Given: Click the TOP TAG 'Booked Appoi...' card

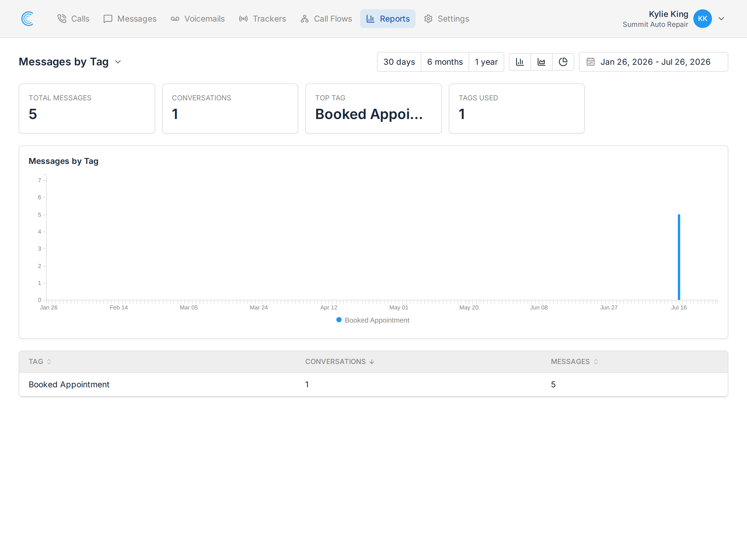Looking at the screenshot, I should pos(373,108).
